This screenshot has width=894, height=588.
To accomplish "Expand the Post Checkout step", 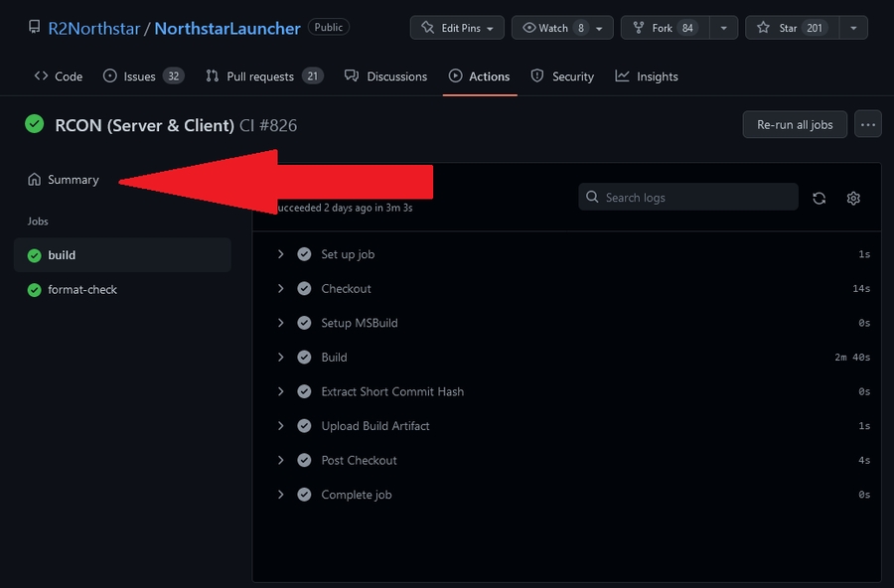I will pyautogui.click(x=281, y=461).
